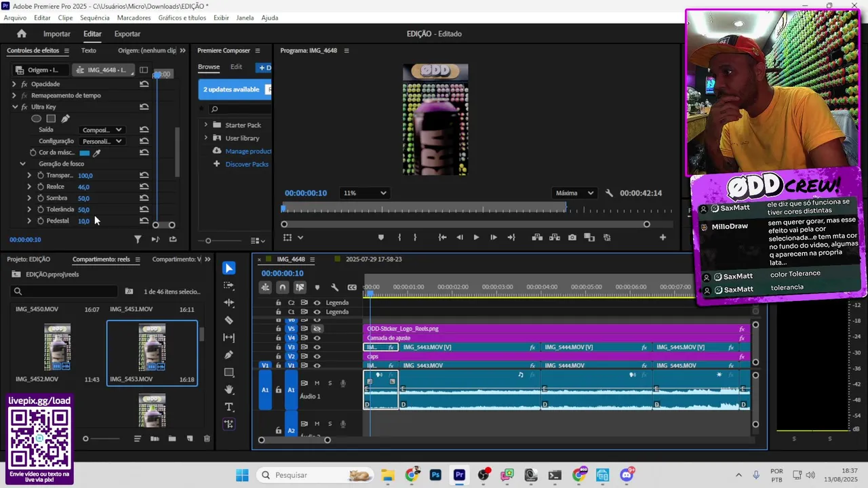868x488 pixels.
Task: Select the Type (T) tool
Action: (229, 407)
